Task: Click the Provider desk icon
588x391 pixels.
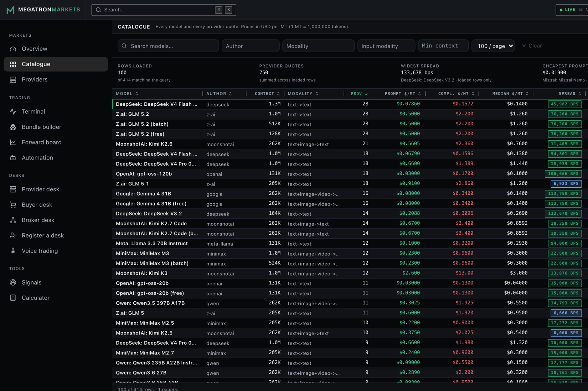Action: 13,189
